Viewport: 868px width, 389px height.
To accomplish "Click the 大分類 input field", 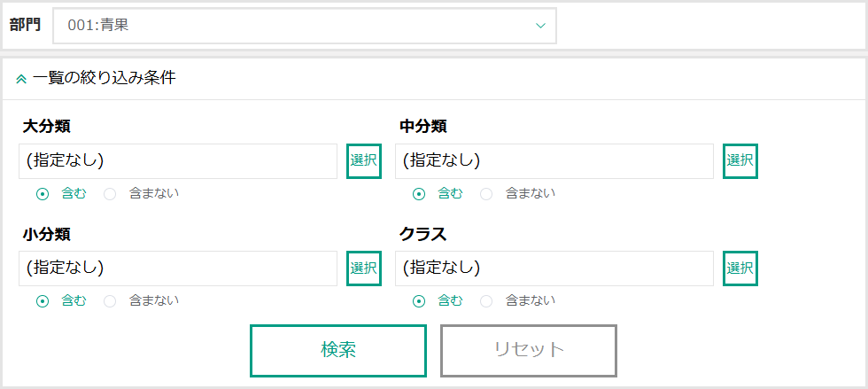I will click(x=178, y=161).
